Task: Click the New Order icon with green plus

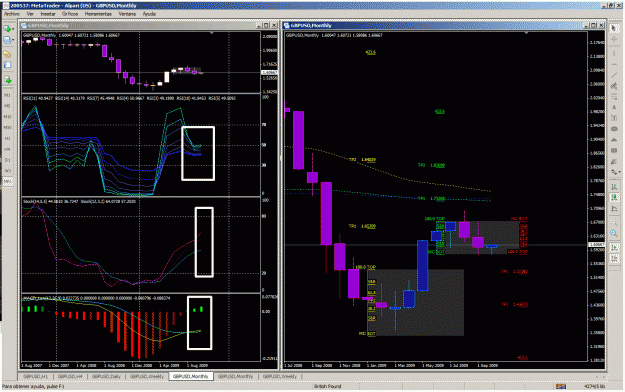Action: [7, 80]
